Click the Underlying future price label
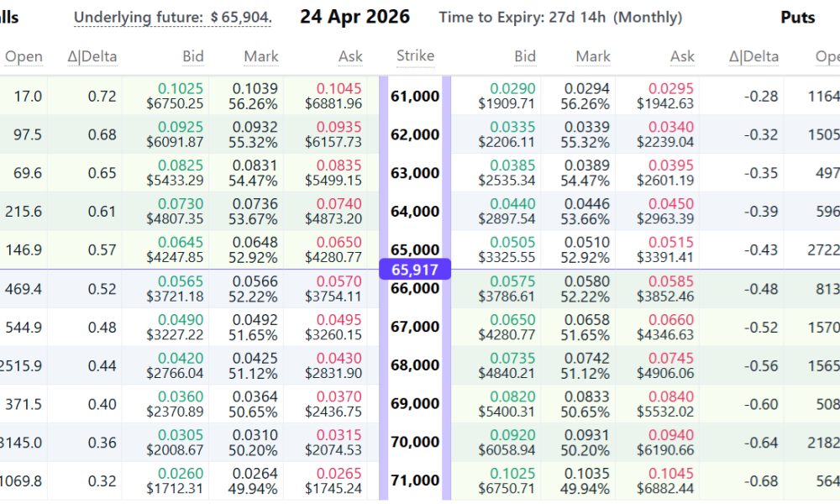Viewport: 840px width, 504px height. (x=172, y=18)
